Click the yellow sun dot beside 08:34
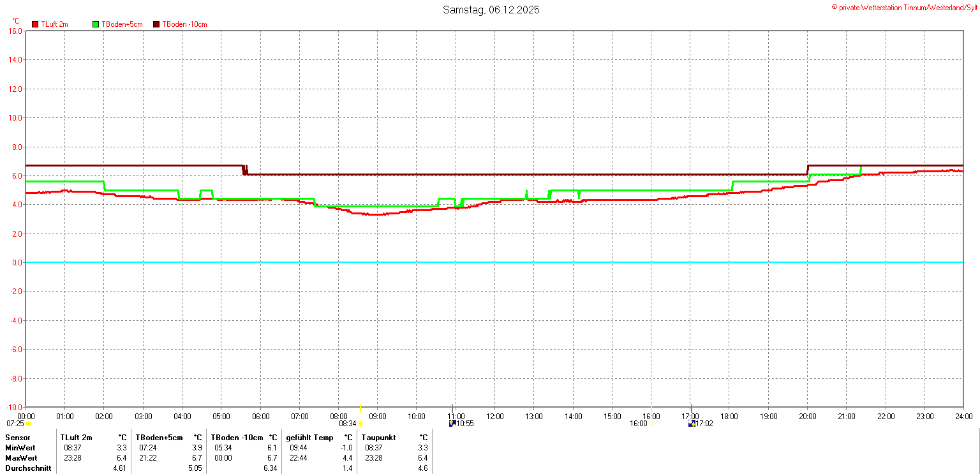The image size is (980, 474). coord(360,424)
